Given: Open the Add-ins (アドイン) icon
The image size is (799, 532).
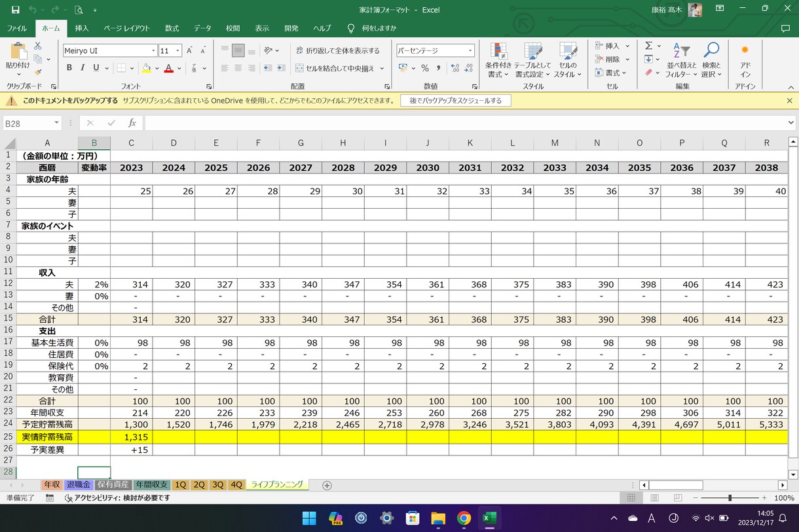Looking at the screenshot, I should [745, 60].
